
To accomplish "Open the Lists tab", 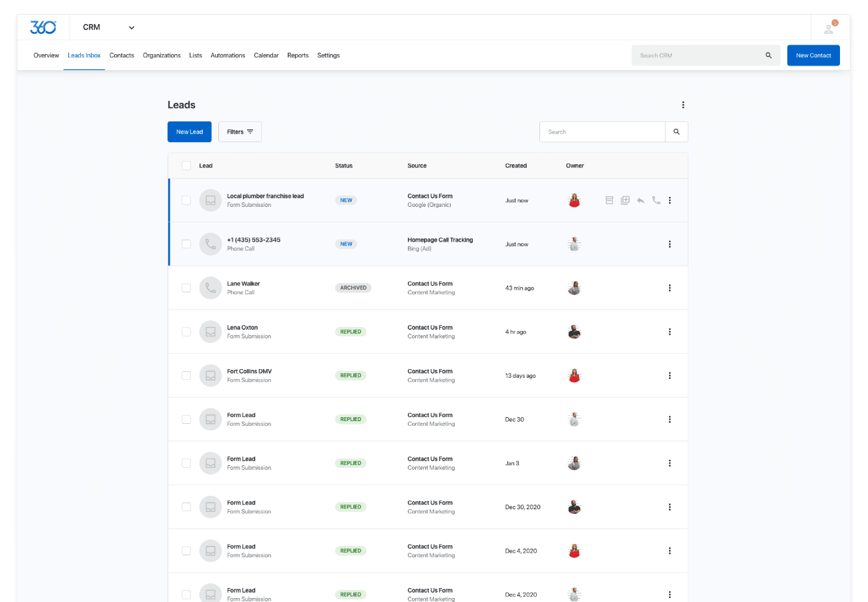I will 196,55.
